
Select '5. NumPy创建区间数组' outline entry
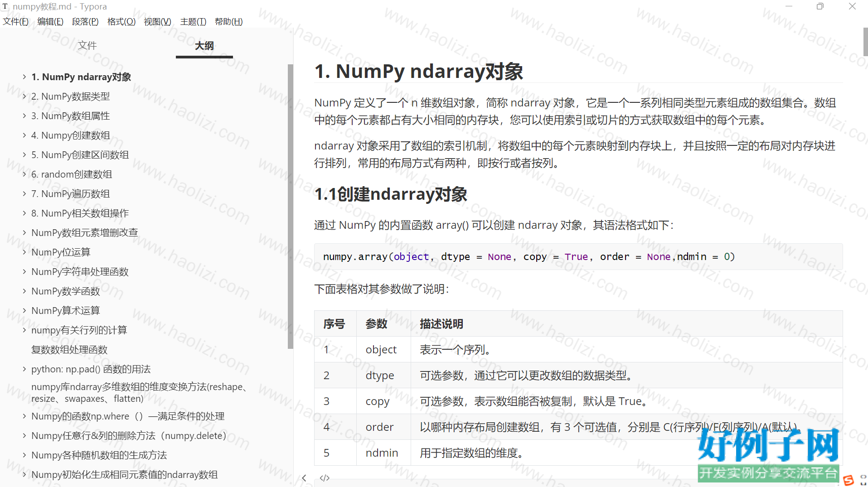[80, 155]
